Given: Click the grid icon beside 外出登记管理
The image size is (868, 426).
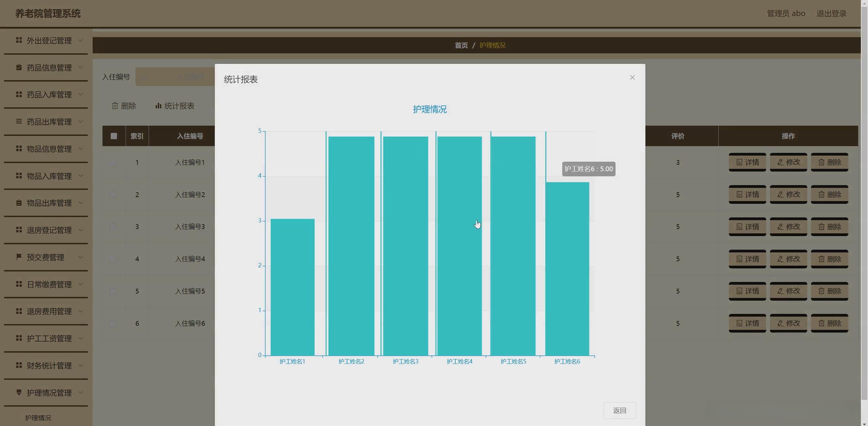Looking at the screenshot, I should [19, 40].
